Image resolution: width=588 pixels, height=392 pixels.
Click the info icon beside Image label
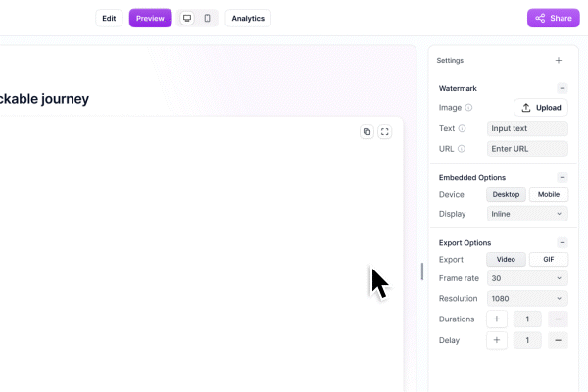coord(468,108)
